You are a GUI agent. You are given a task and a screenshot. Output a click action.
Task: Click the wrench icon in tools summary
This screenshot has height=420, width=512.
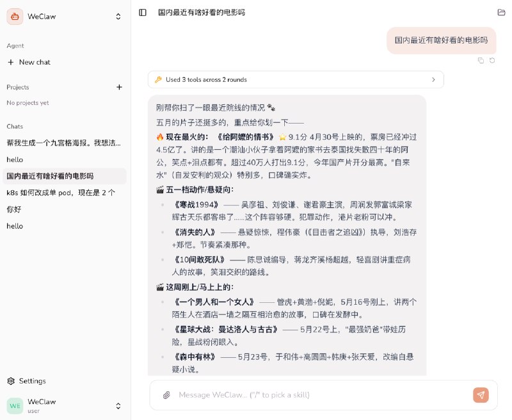tap(158, 79)
